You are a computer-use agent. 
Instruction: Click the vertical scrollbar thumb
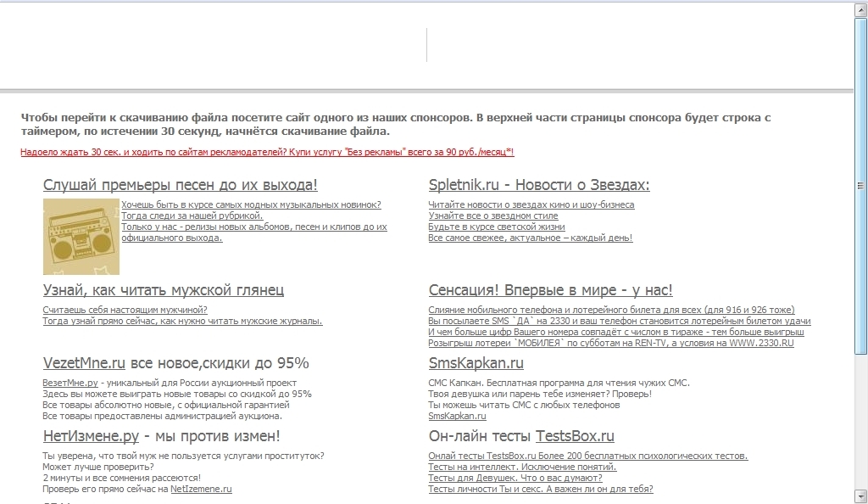[861, 186]
